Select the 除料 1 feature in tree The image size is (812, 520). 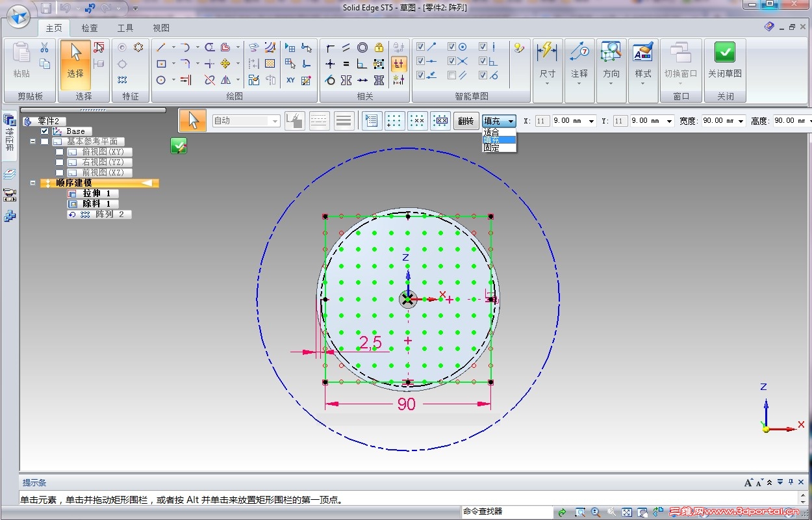[93, 204]
